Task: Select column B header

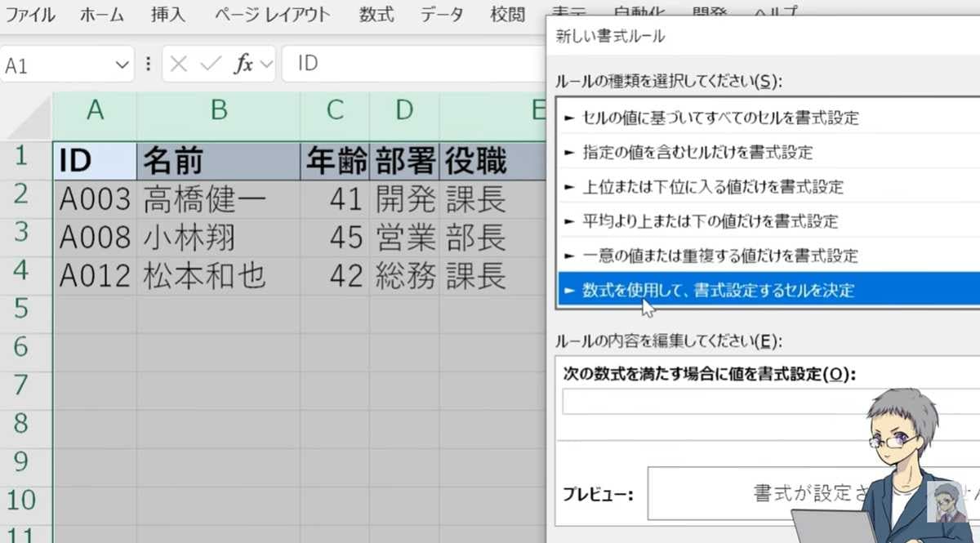Action: point(218,110)
